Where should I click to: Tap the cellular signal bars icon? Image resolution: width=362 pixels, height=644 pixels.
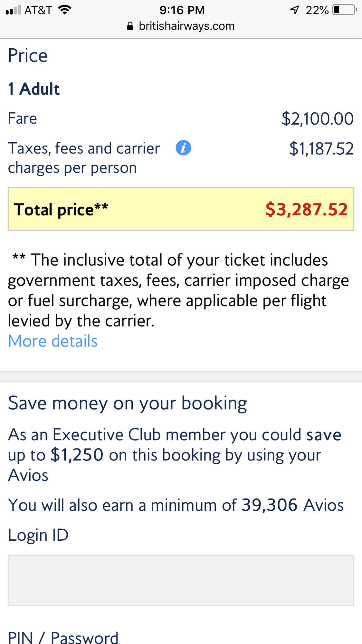(x=13, y=10)
